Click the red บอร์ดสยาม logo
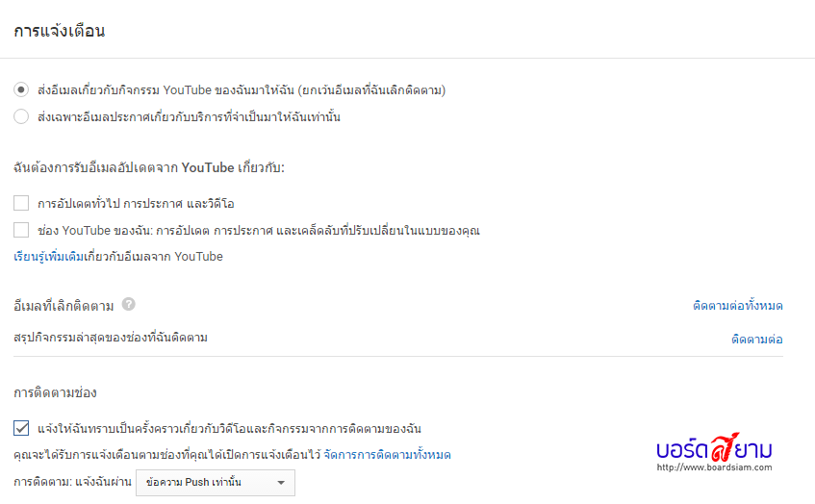 (714, 447)
